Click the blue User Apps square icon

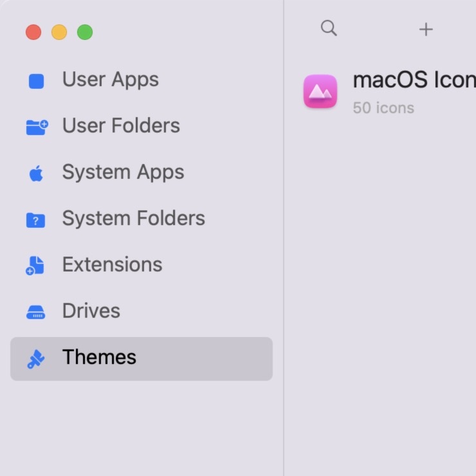point(36,81)
